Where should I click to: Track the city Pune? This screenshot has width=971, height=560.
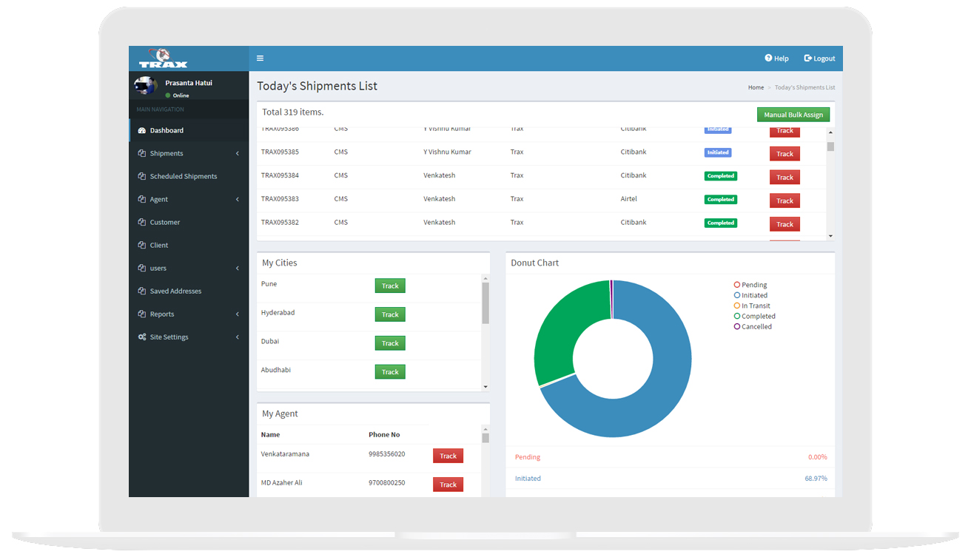[390, 286]
